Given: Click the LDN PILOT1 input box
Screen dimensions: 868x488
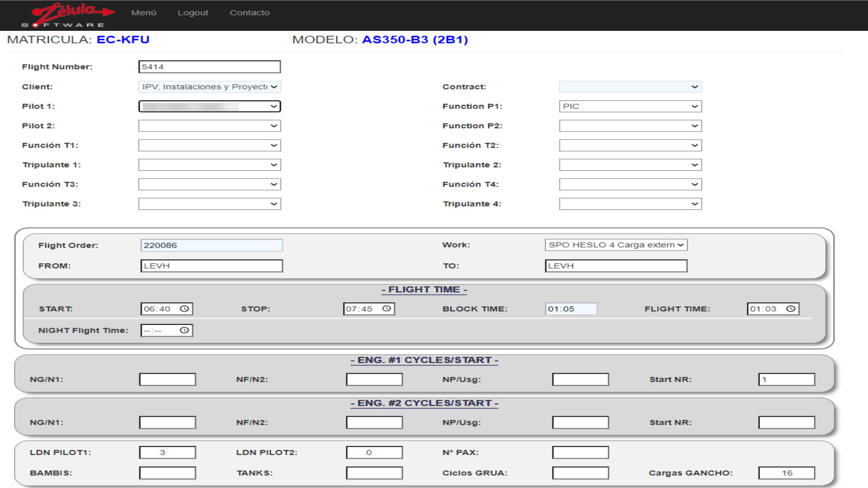Looking at the screenshot, I should point(167,452).
